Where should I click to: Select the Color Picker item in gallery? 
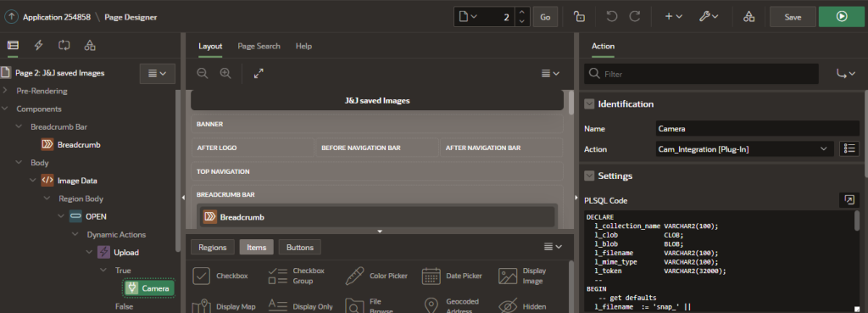pyautogui.click(x=376, y=276)
